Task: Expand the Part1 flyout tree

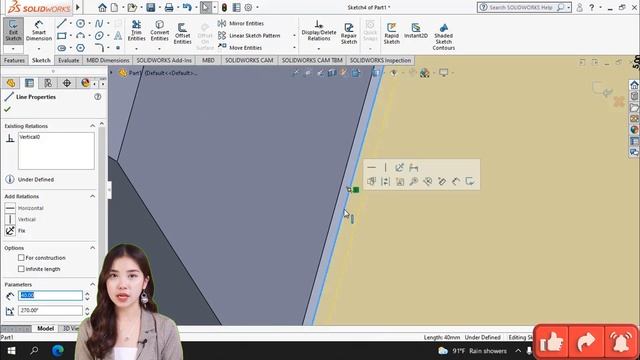Action: 111,73
